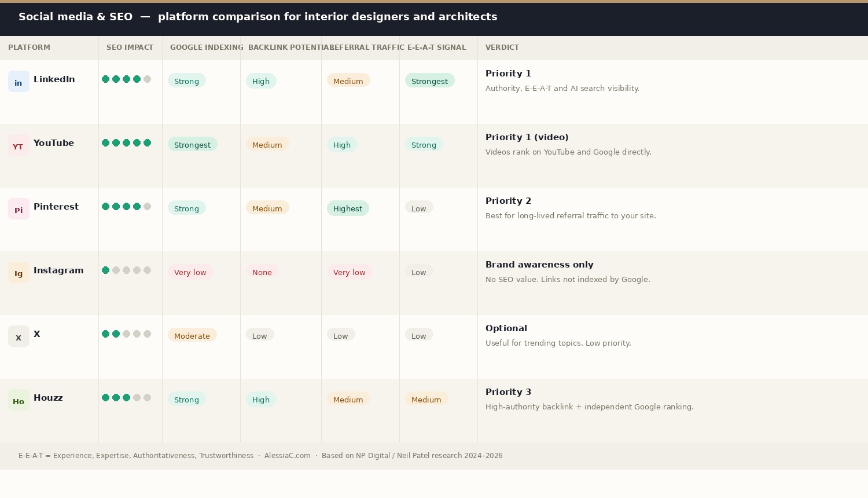Click the X platform name

click(x=37, y=334)
